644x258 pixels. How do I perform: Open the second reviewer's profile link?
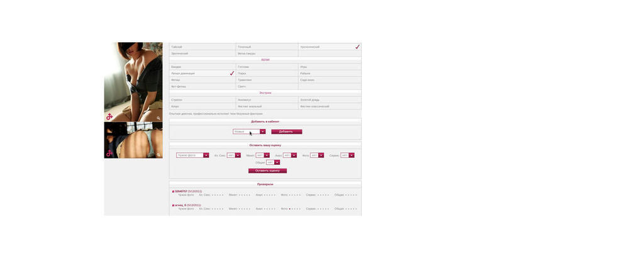click(180, 205)
